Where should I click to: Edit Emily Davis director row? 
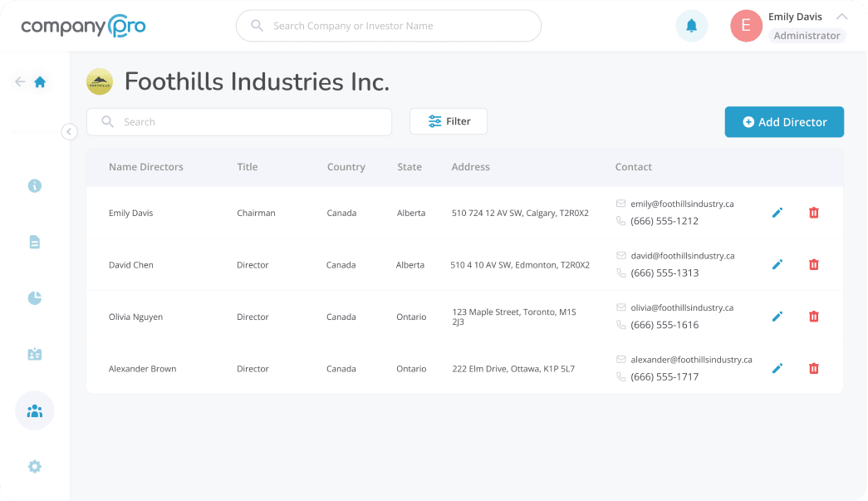[777, 213]
